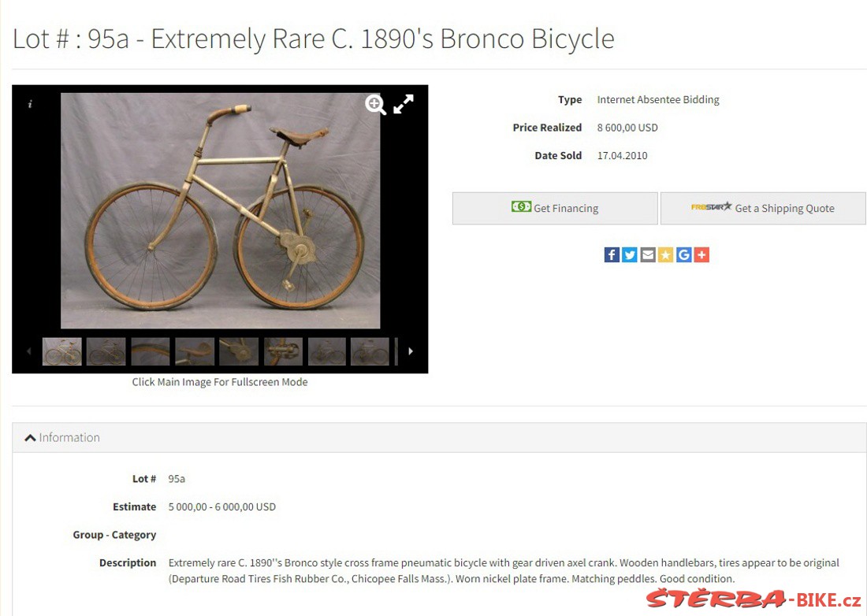The height and width of the screenshot is (616, 867).
Task: Open more sharing options plus icon
Action: 701,254
